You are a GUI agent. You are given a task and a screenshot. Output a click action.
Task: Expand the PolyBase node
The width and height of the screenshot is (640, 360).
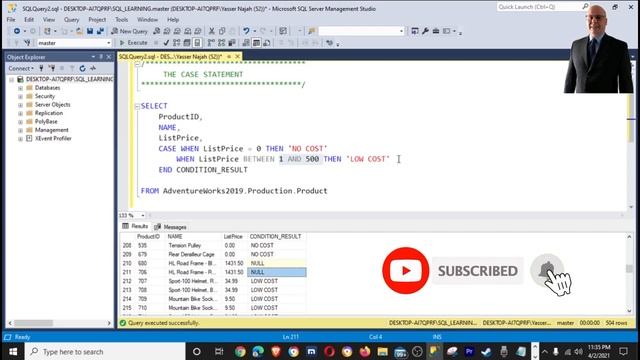coord(20,122)
